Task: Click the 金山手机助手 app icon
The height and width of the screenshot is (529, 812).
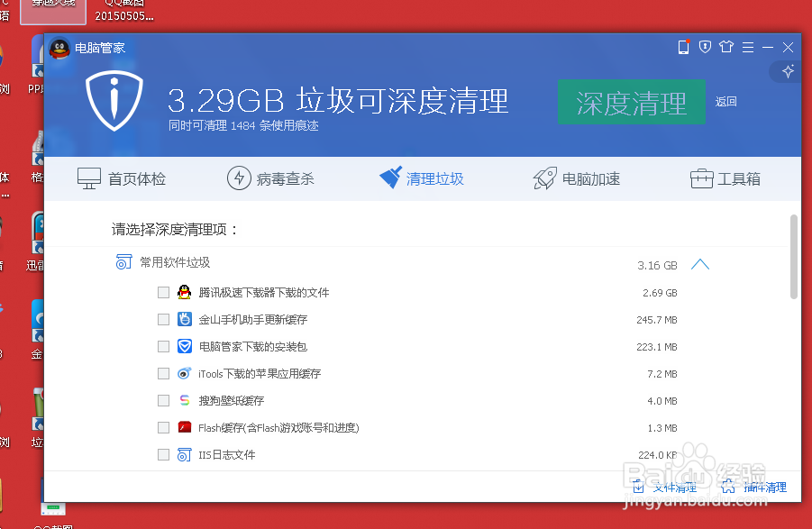Action: [185, 319]
